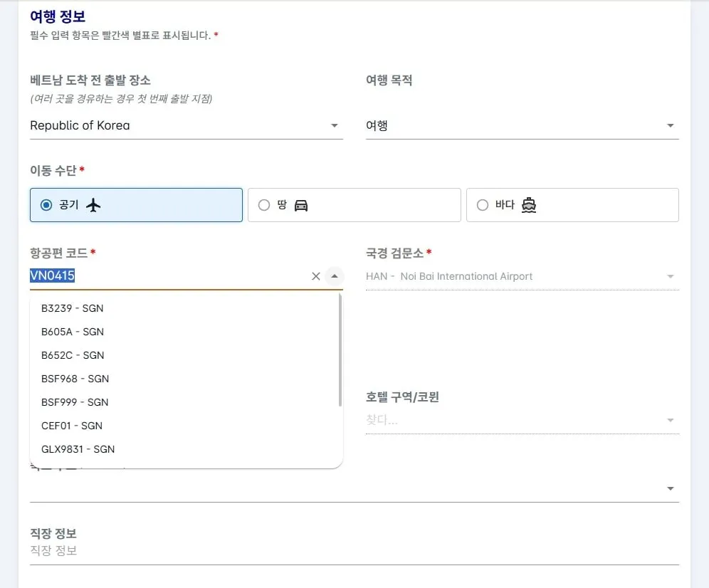
Task: Click the 직장 정보 workplace input field
Action: click(354, 551)
